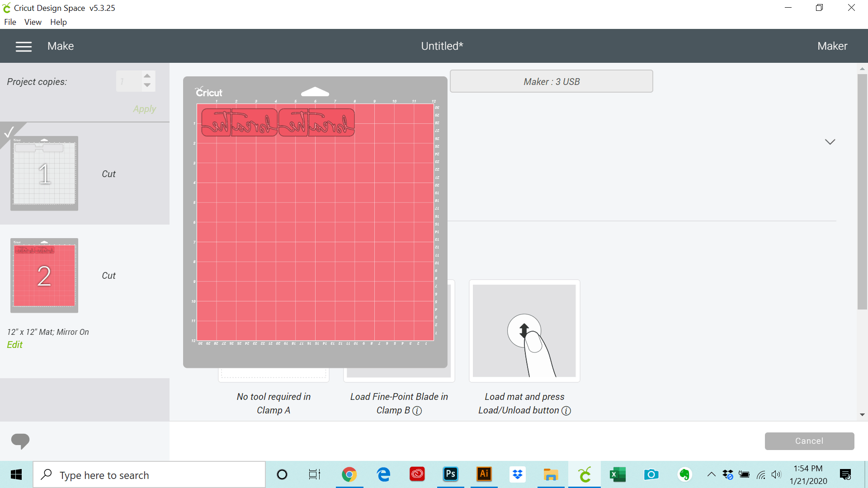
Task: Click the Project copies number field
Action: (x=129, y=81)
